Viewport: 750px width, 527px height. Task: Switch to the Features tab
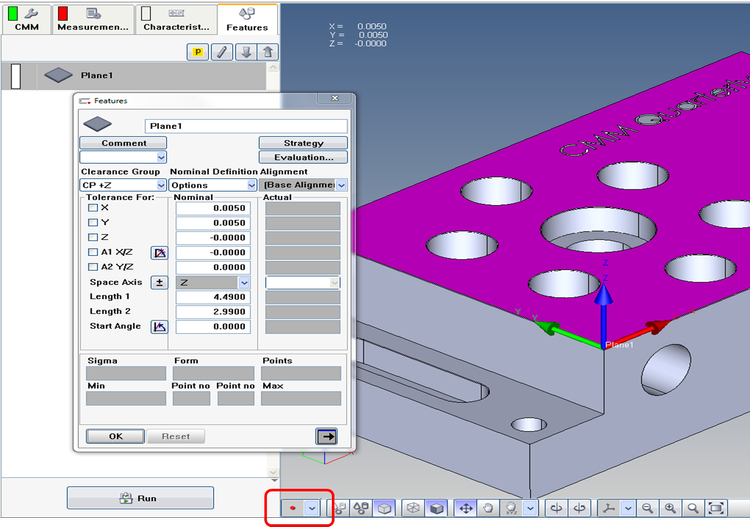(247, 19)
